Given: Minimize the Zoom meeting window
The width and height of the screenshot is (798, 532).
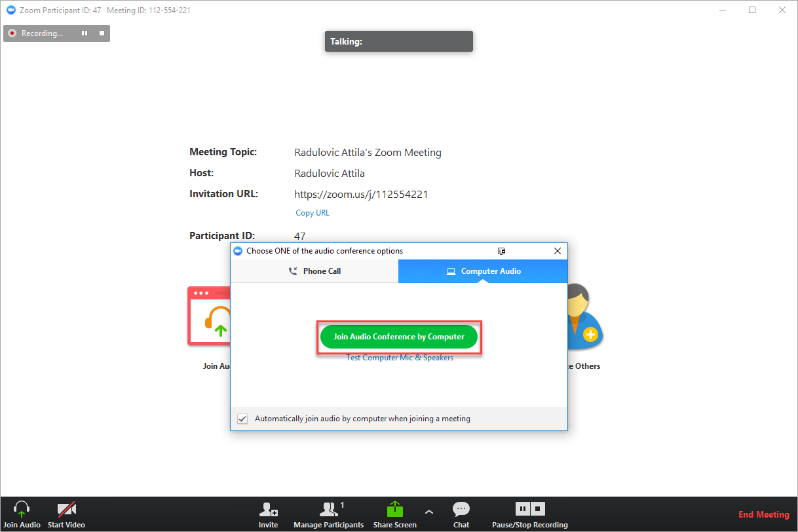Looking at the screenshot, I should click(x=723, y=10).
